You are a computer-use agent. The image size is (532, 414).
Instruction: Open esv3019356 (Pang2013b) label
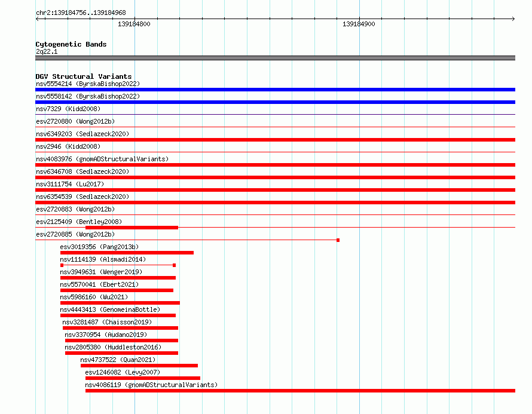coord(99,247)
